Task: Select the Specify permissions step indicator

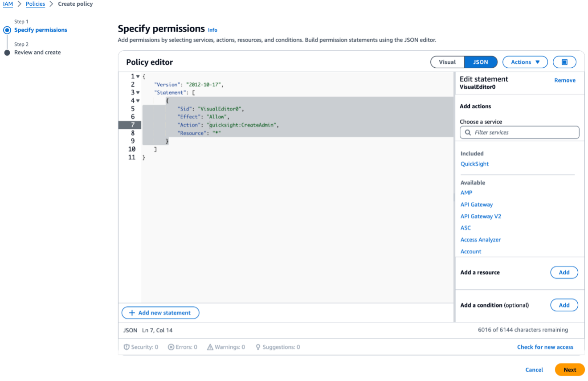Action: (7, 30)
